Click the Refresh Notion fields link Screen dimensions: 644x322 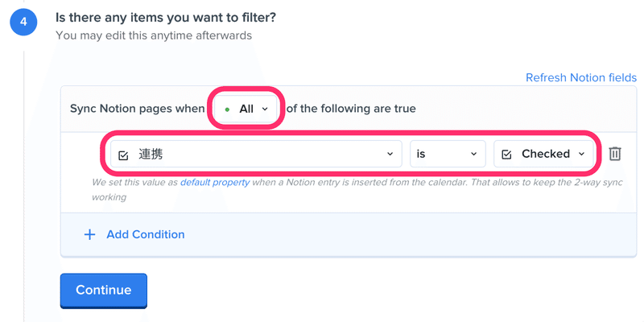[581, 77]
